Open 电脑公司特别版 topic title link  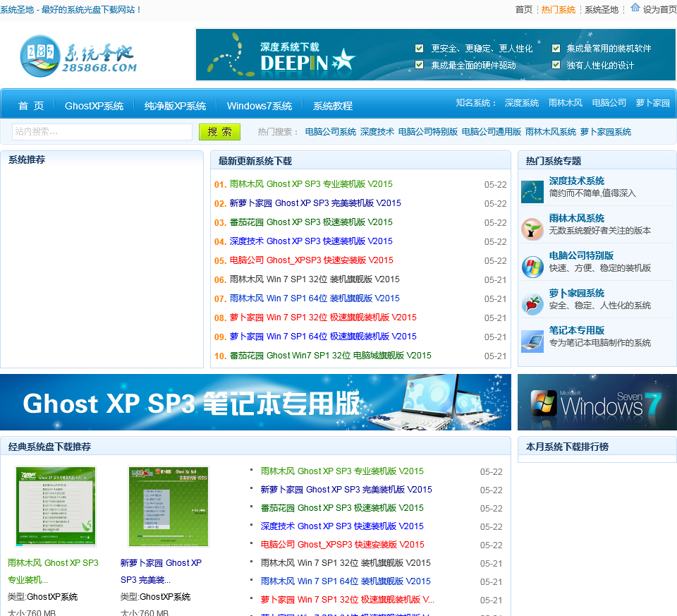(x=581, y=255)
